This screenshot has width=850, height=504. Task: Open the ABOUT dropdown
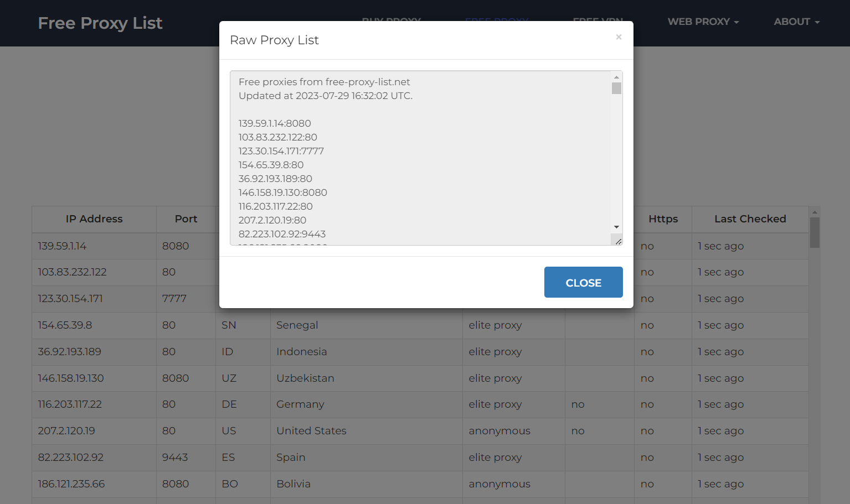point(792,22)
